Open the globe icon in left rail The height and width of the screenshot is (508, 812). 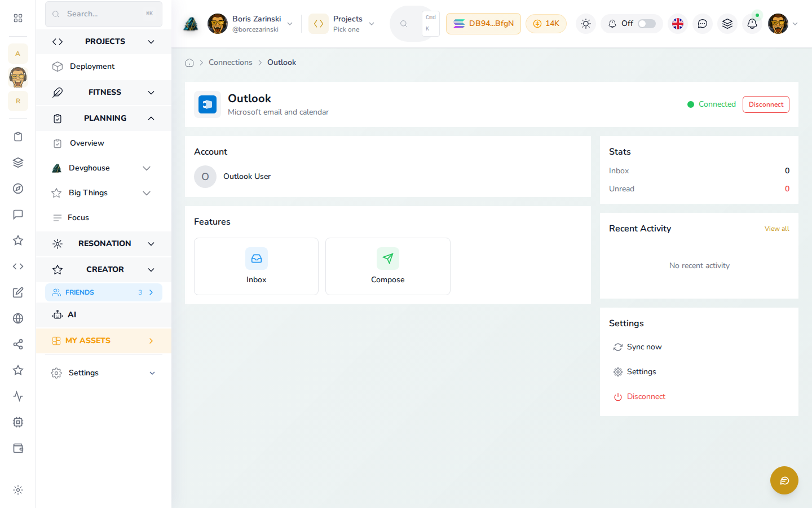coord(18,318)
